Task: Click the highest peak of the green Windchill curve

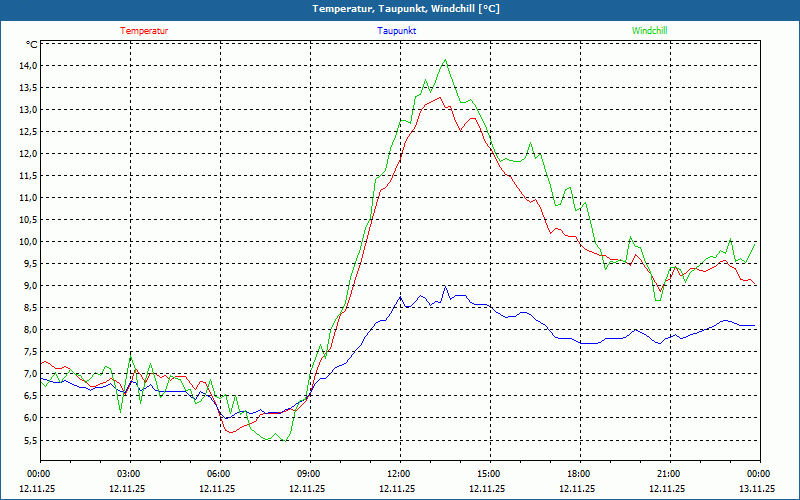Action: 446,60
